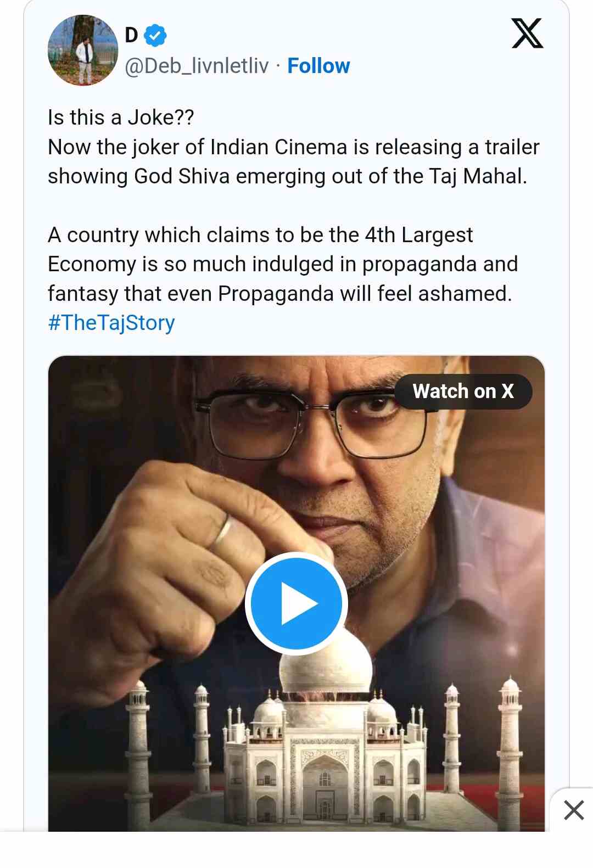Click the right minaret in the video preview

511,752
